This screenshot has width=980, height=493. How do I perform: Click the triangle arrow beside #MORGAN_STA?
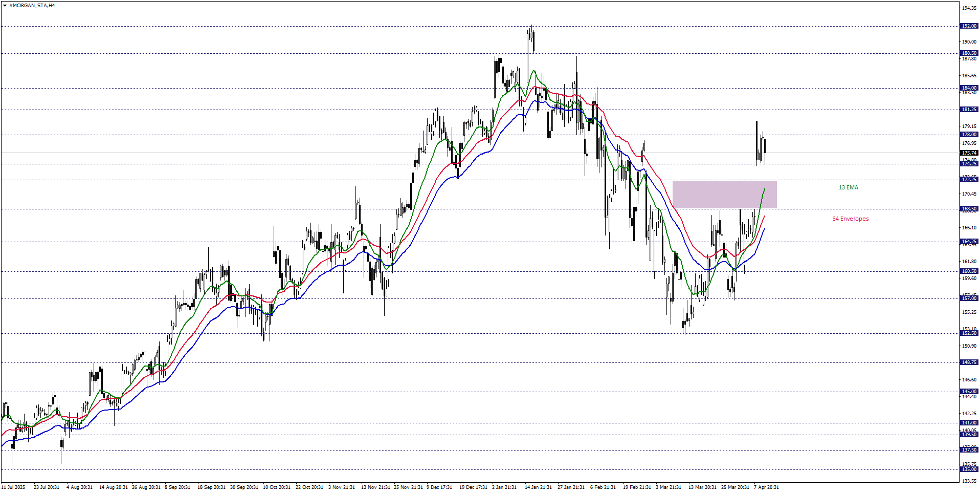pyautogui.click(x=5, y=6)
